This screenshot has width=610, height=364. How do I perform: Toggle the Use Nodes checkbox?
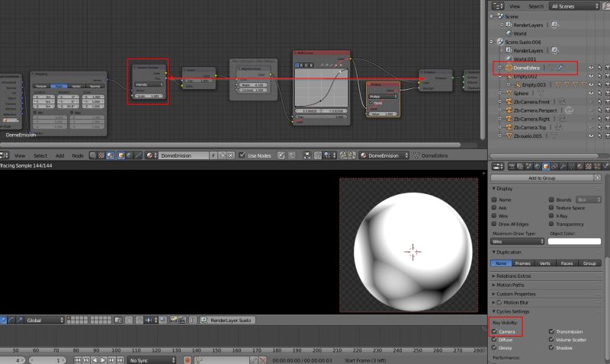242,155
